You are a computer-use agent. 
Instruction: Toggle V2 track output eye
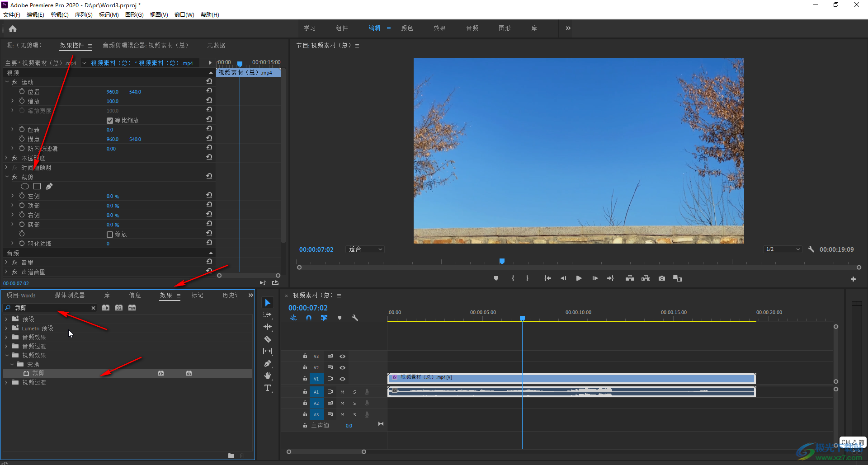coord(342,368)
